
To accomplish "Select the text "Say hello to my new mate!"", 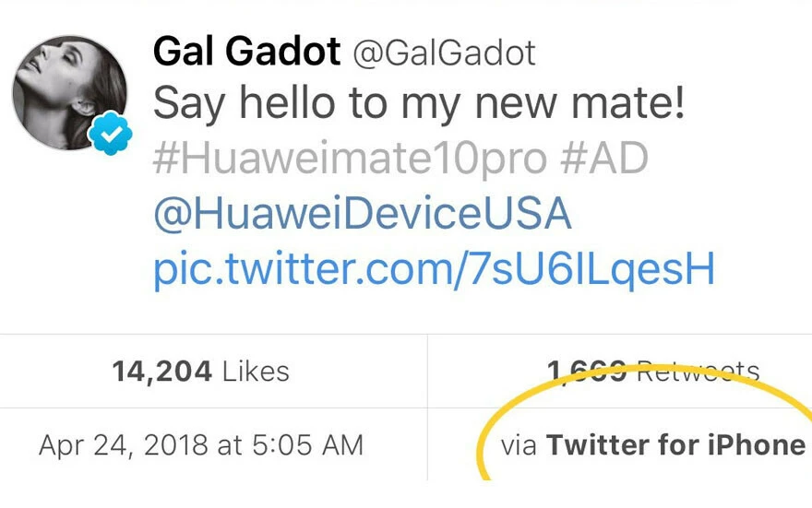I will click(419, 104).
